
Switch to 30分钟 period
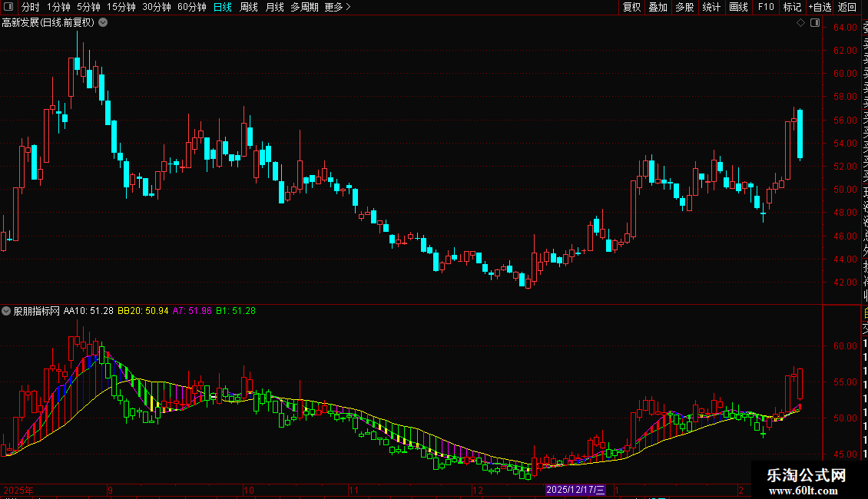pos(157,7)
